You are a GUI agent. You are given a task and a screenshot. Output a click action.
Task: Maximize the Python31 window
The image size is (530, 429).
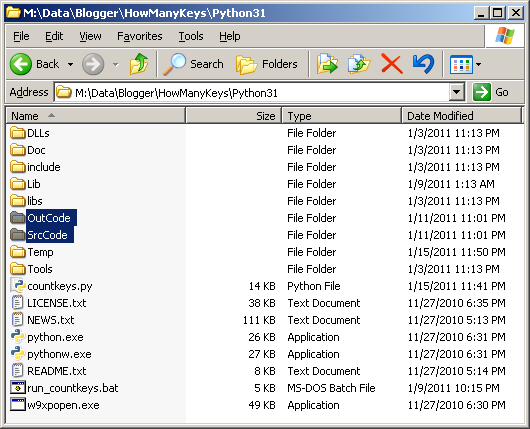click(498, 13)
